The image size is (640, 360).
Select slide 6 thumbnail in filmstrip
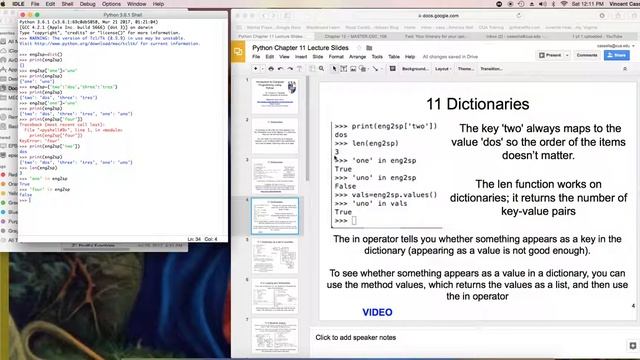tap(275, 296)
